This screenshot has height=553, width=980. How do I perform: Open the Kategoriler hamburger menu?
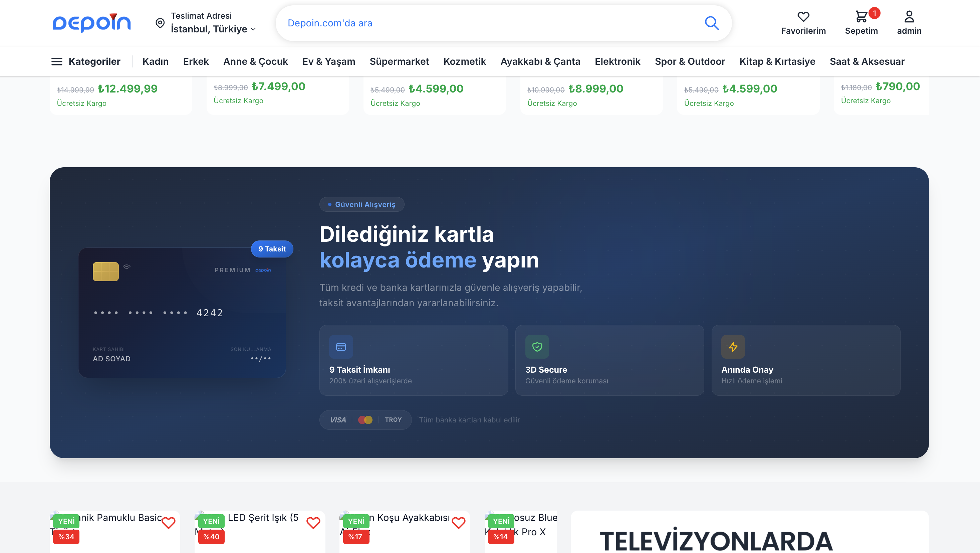pos(57,62)
